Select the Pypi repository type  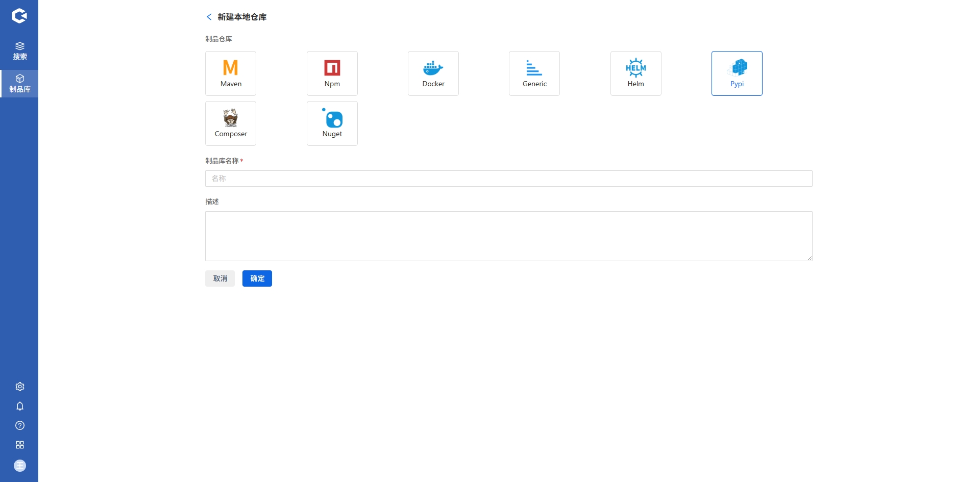click(737, 73)
